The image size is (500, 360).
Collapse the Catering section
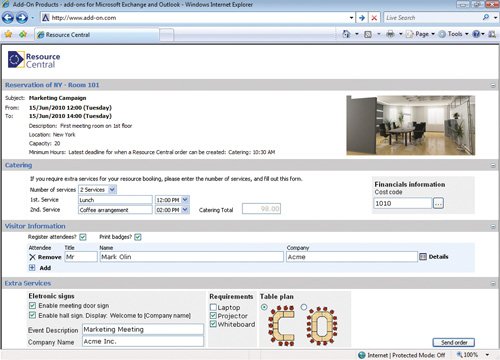[x=493, y=165]
